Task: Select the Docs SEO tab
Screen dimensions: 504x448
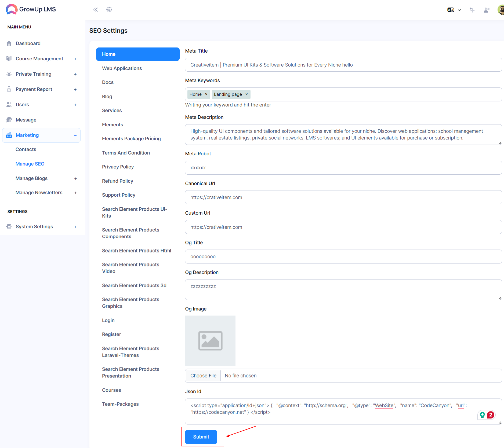Action: [108, 82]
